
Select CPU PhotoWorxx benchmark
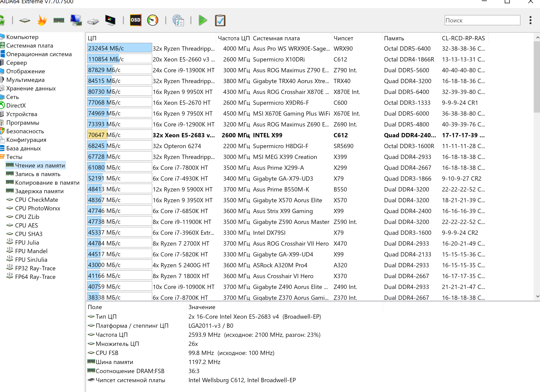tap(38, 208)
